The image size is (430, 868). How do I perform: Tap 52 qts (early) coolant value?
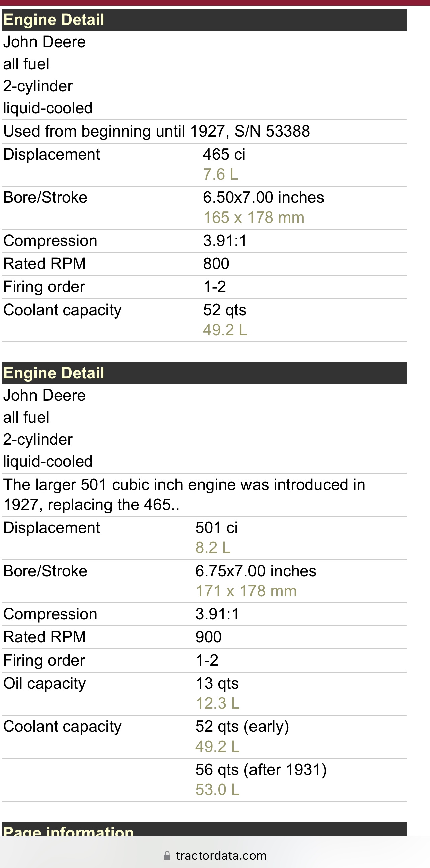(242, 726)
